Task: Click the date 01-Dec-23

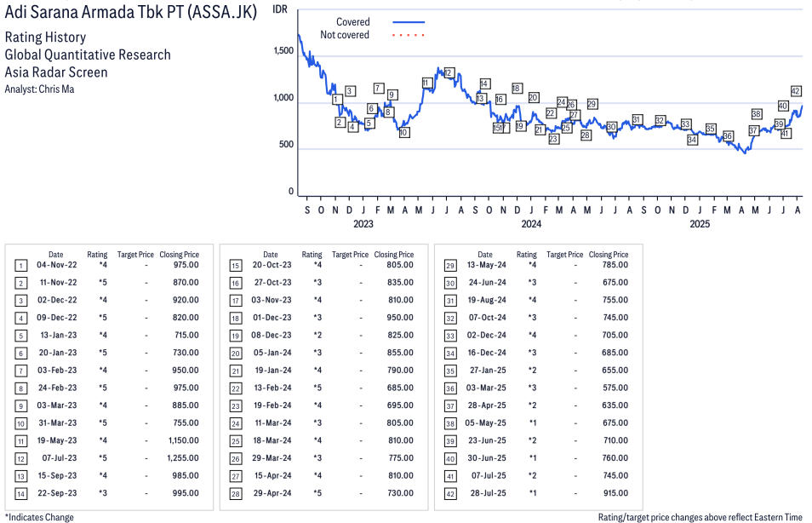Action: pos(272,318)
